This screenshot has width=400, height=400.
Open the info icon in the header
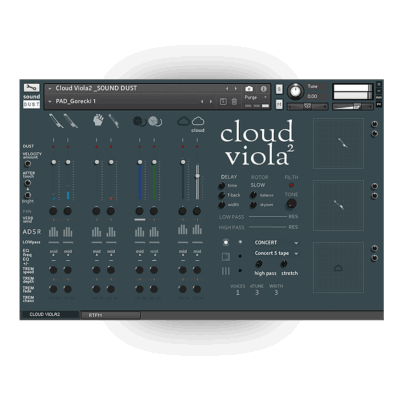coord(263,89)
